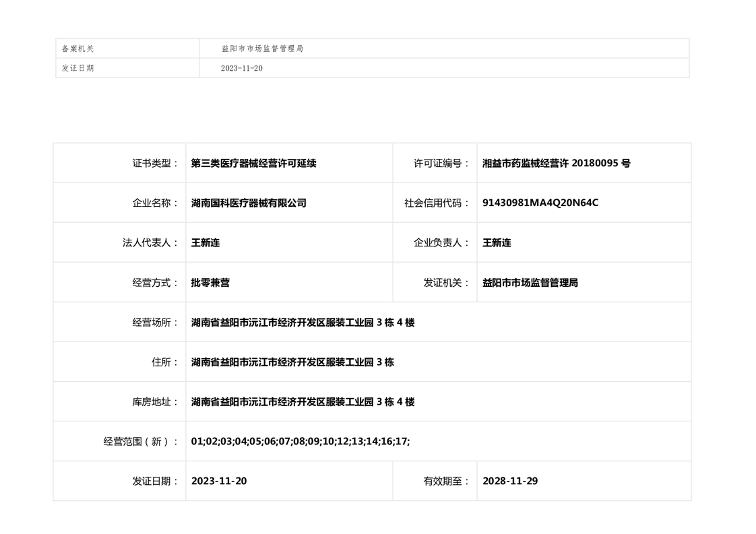This screenshot has height=534, width=756.
Task: Click 王新连 next to 企业负责人
Action: point(497,242)
